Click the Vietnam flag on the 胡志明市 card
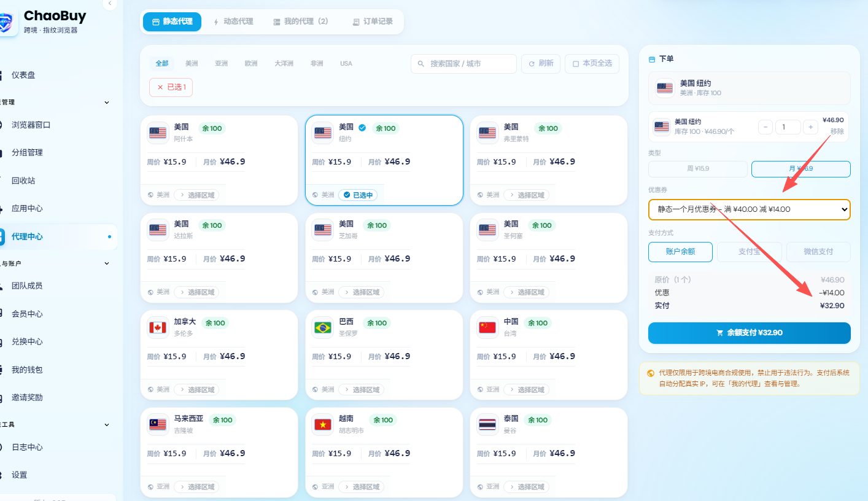The height and width of the screenshot is (501, 868). [x=323, y=425]
